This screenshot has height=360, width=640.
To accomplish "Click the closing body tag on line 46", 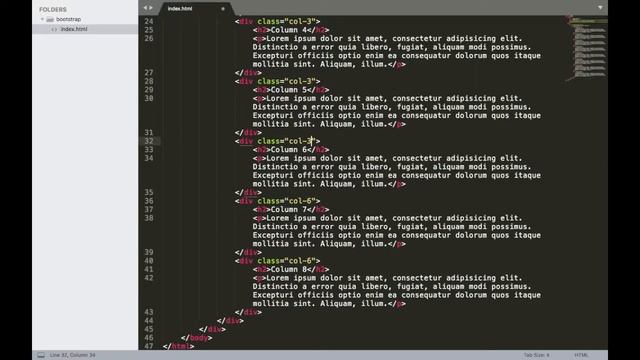I will [x=196, y=338].
